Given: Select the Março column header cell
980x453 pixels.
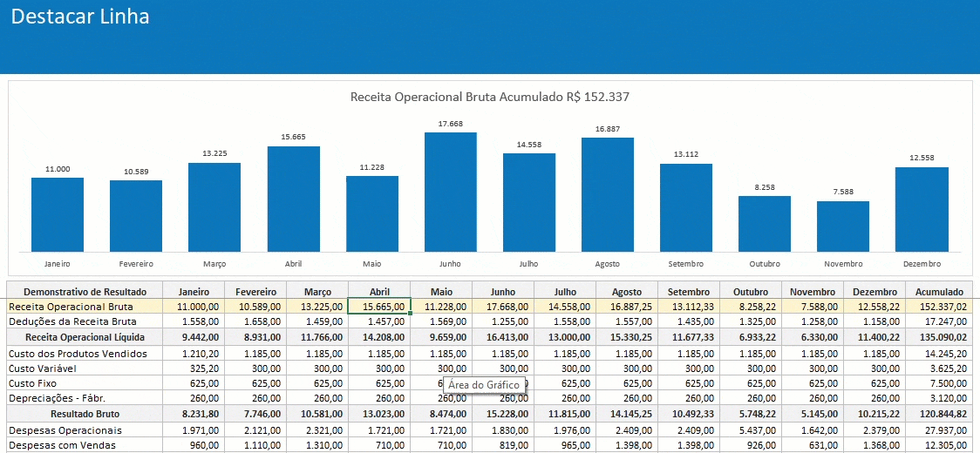Looking at the screenshot, I should pyautogui.click(x=317, y=291).
